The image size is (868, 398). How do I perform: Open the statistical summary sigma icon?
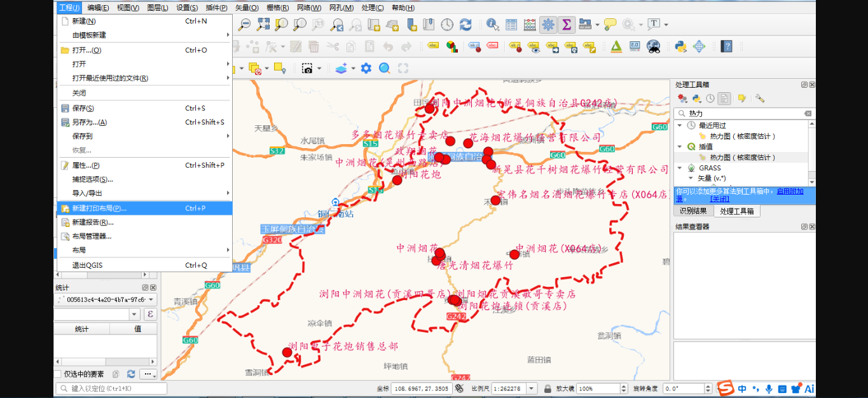click(567, 25)
